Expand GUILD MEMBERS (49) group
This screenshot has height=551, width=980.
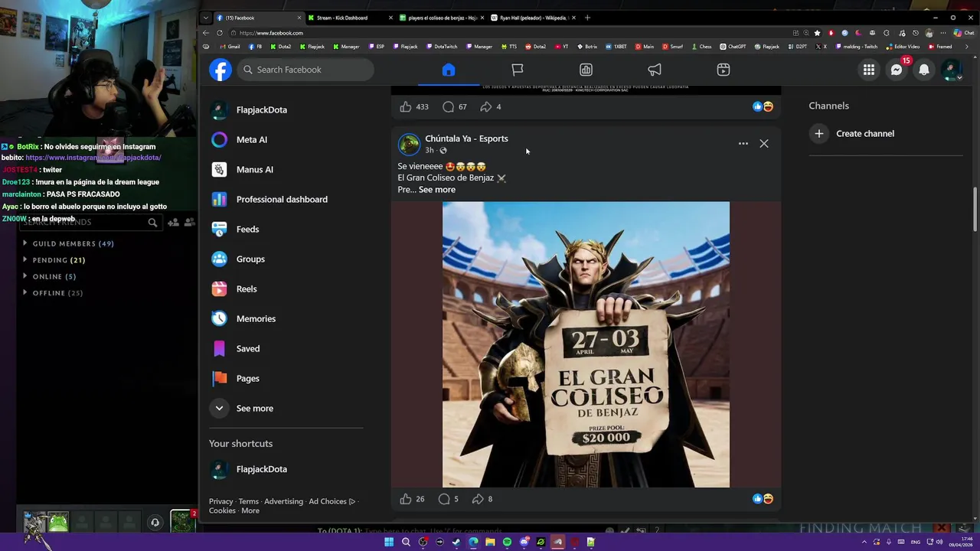(x=69, y=243)
